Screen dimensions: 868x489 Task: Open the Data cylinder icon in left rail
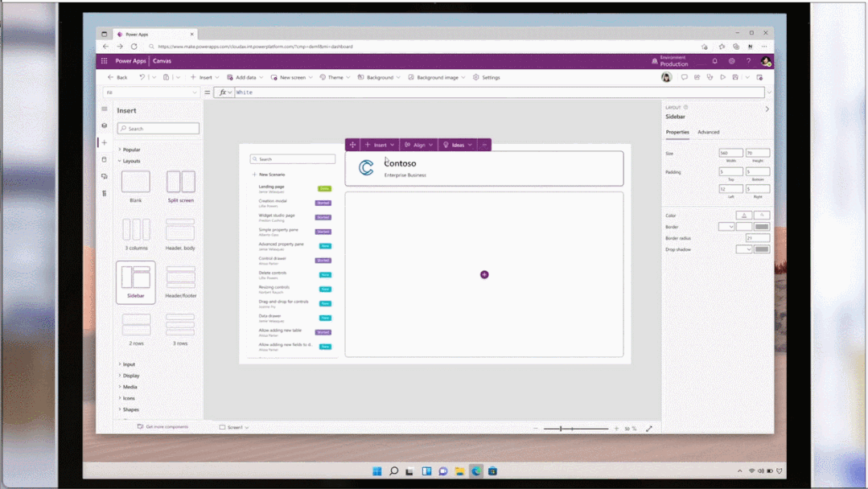click(x=104, y=159)
